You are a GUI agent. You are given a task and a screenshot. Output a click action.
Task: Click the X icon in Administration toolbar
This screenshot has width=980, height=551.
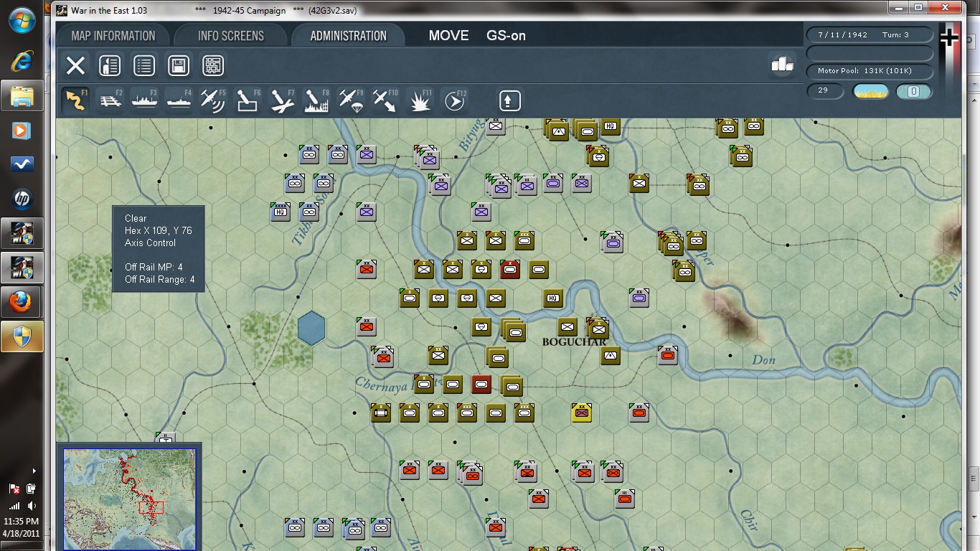click(x=75, y=66)
